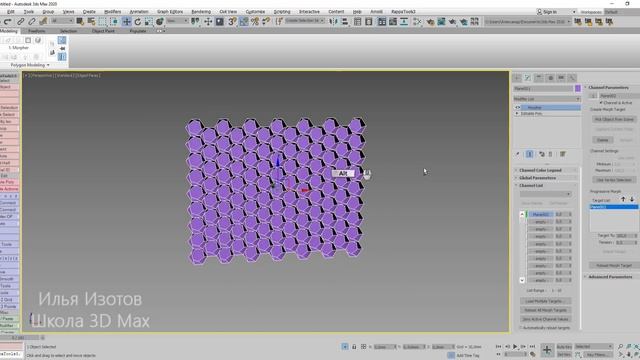Activate Select and Rotate tool
640x360 pixels.
[x=138, y=22]
